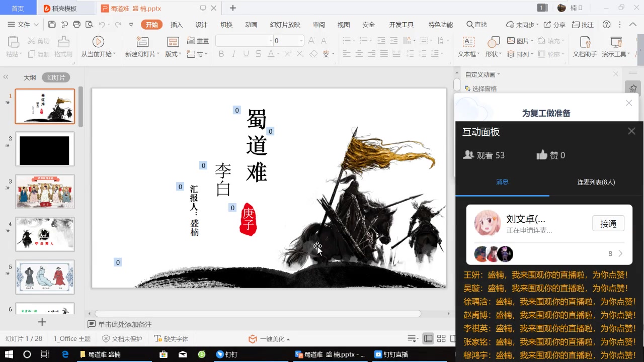Close the interactive panel (互动面板)
Viewport: 644px width, 362px height.
631,131
